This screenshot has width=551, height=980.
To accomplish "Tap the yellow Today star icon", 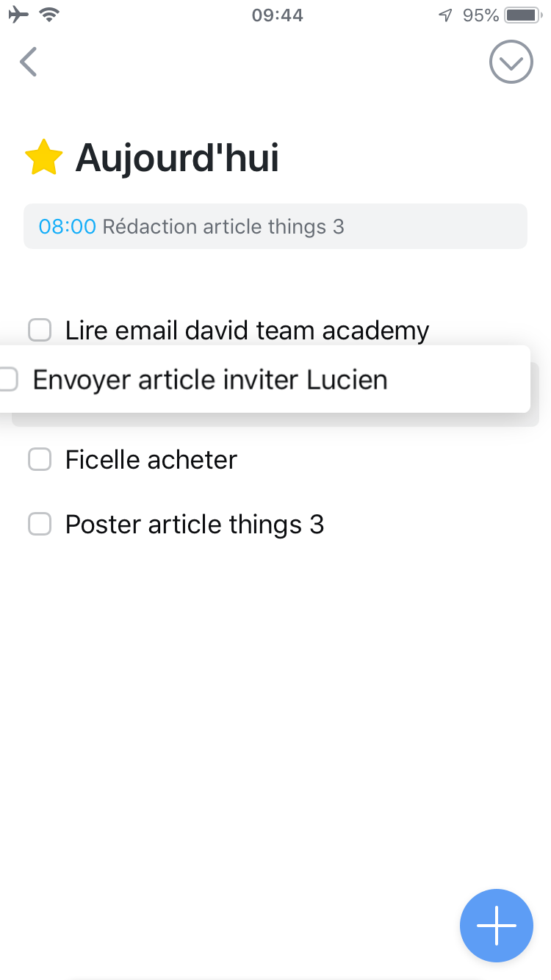I will point(44,157).
